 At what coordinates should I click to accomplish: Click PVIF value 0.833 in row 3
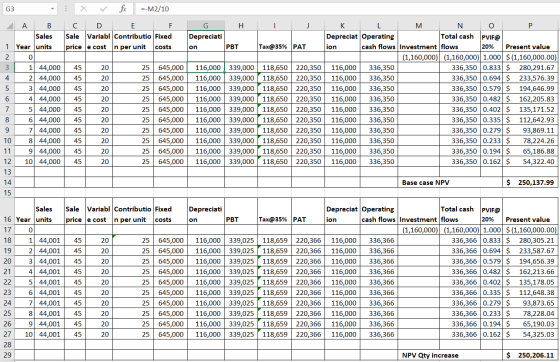coord(491,67)
